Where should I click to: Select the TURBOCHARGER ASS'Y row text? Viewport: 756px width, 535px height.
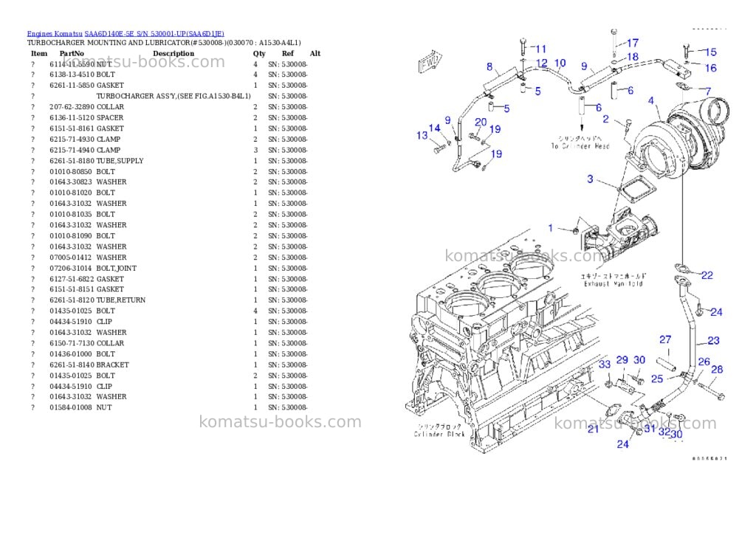point(173,96)
